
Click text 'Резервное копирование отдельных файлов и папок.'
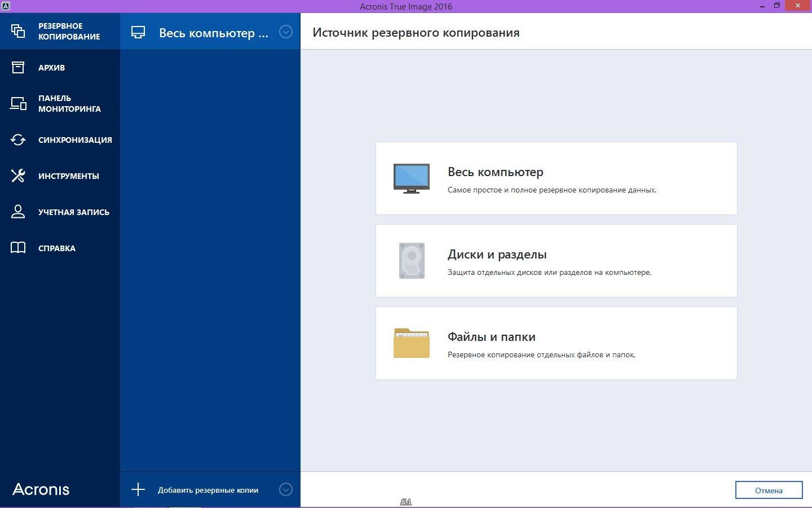pos(541,355)
